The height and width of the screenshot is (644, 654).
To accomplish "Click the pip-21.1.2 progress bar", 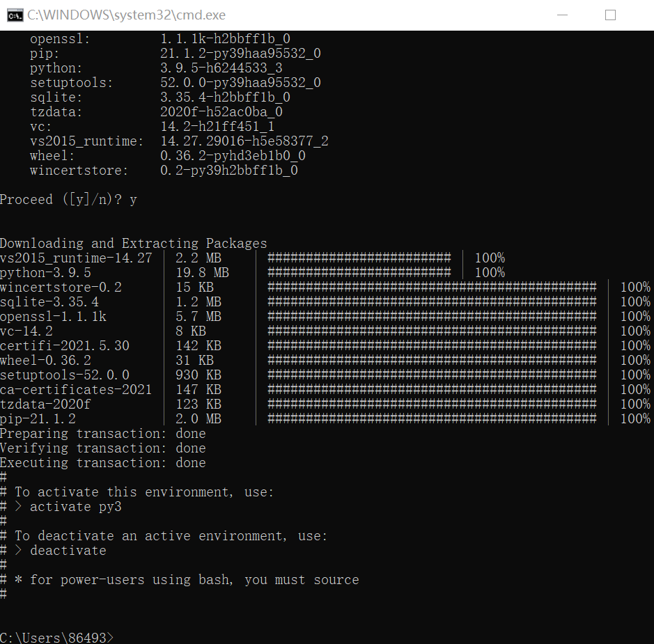I will click(432, 418).
